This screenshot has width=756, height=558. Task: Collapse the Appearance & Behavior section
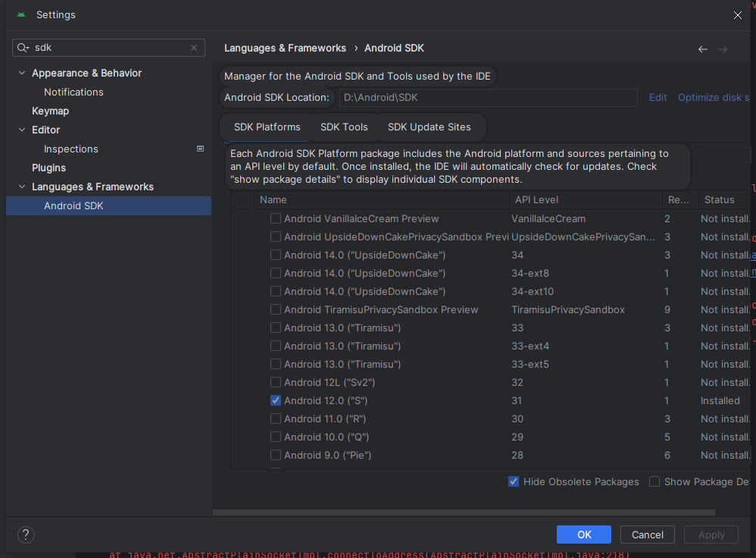click(x=22, y=73)
